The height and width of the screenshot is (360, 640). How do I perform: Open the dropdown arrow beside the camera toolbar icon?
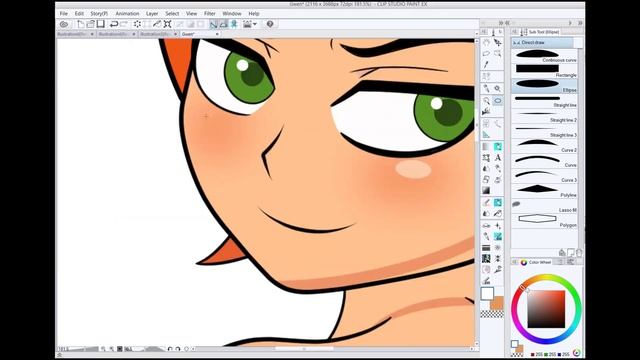point(255,24)
